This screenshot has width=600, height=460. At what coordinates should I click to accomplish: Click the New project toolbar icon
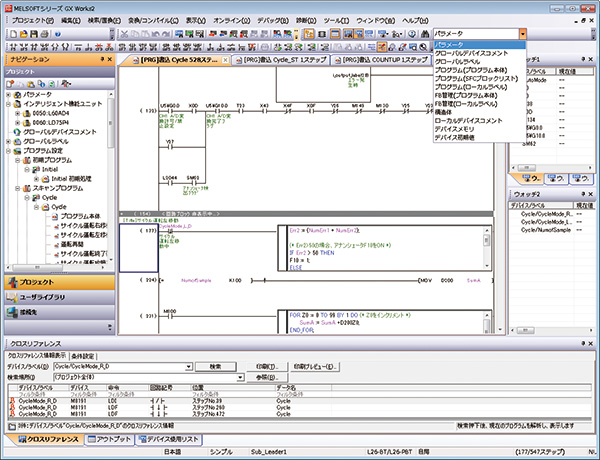[13, 34]
